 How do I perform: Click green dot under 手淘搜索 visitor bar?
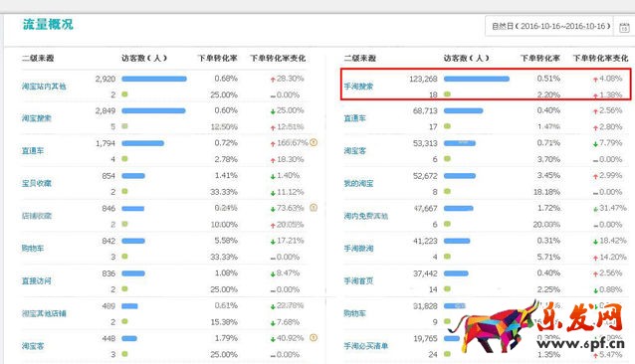(447, 94)
